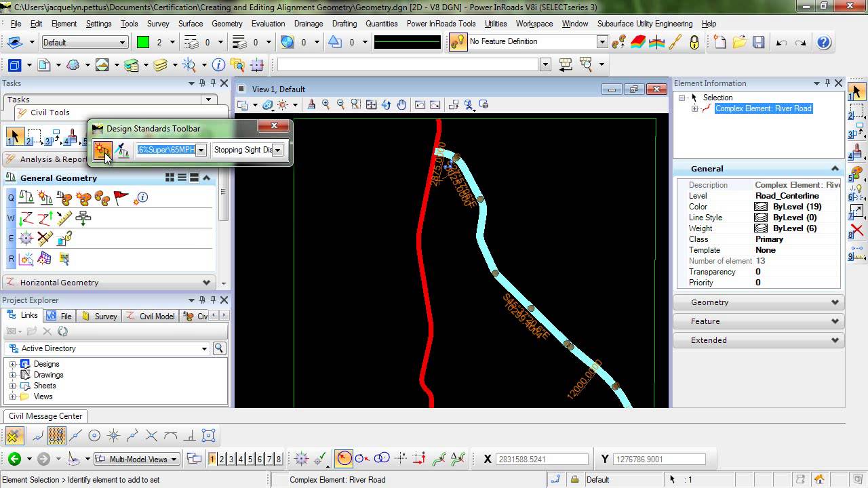
Task: Open the Drainage menu
Action: [x=309, y=24]
